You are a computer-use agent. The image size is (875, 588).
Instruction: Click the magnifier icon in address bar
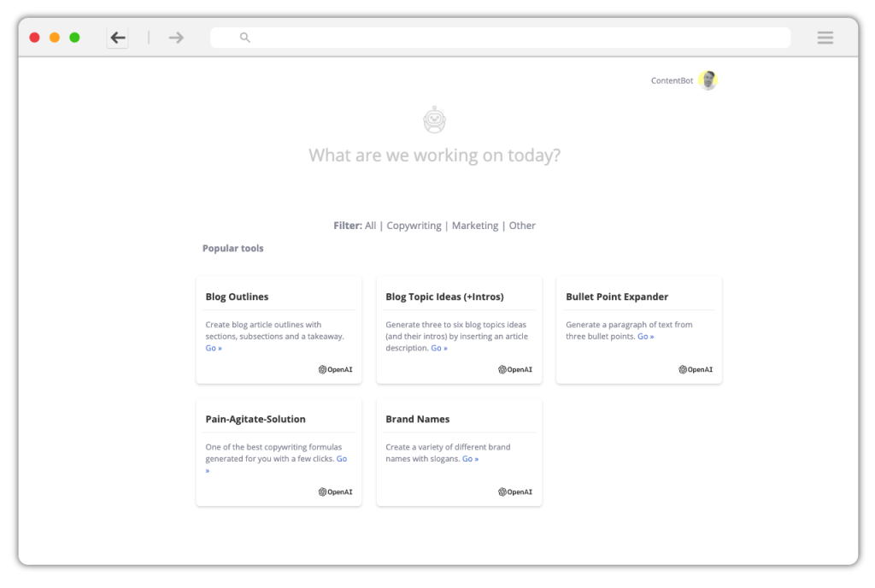click(x=245, y=38)
